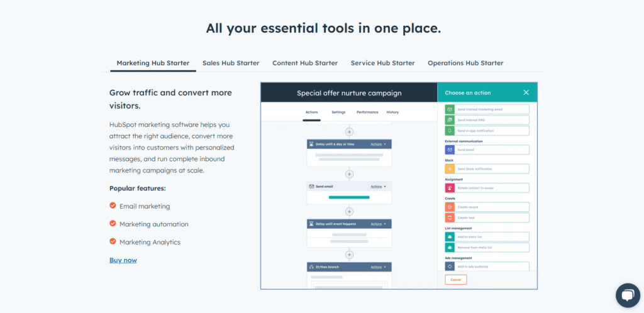Open the chat widget bubble
Viewport: 644px width, 313px height.
coord(628,295)
